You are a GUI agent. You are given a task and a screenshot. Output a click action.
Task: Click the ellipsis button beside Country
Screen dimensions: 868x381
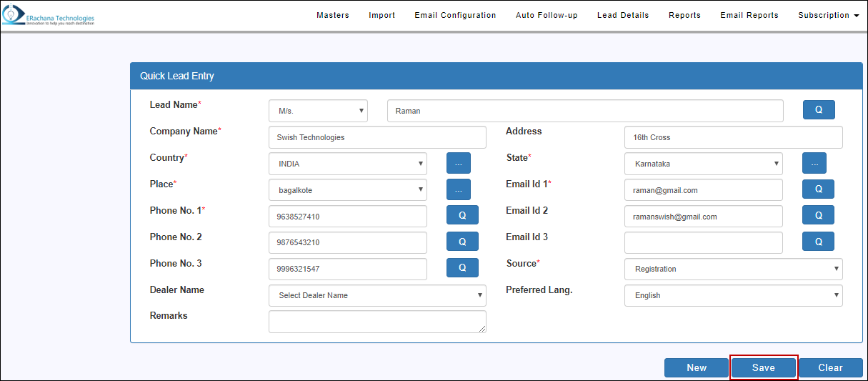tap(459, 163)
